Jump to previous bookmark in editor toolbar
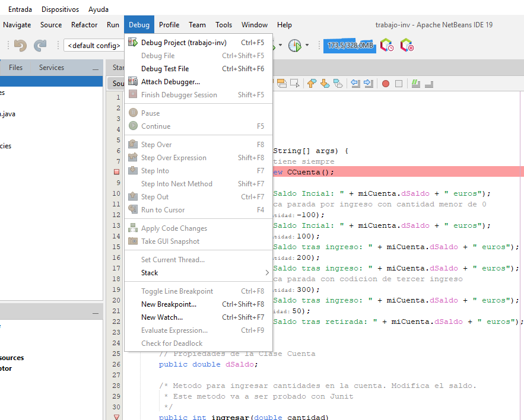 [x=312, y=84]
